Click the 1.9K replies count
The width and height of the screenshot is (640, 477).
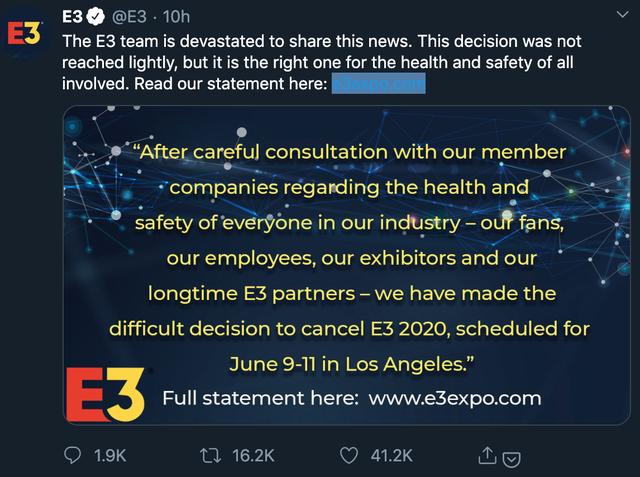(x=109, y=455)
